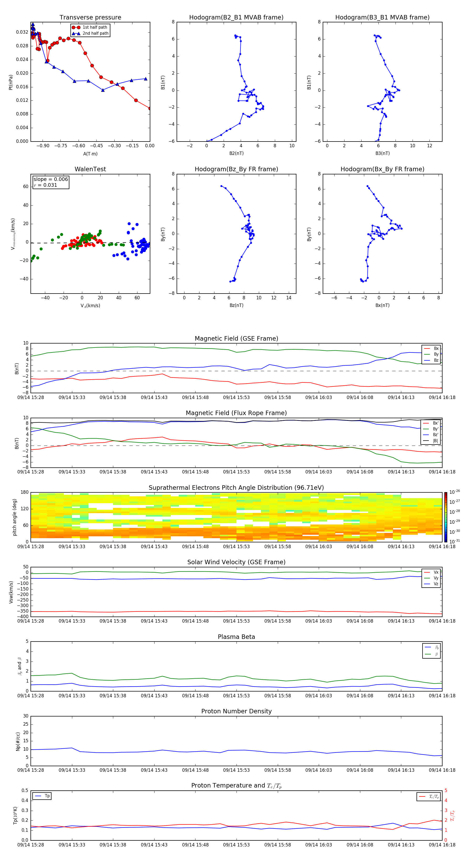Click the '09/14 15:53' tick under Plasma Beta
Screen dimensions: 473x868
tap(236, 695)
